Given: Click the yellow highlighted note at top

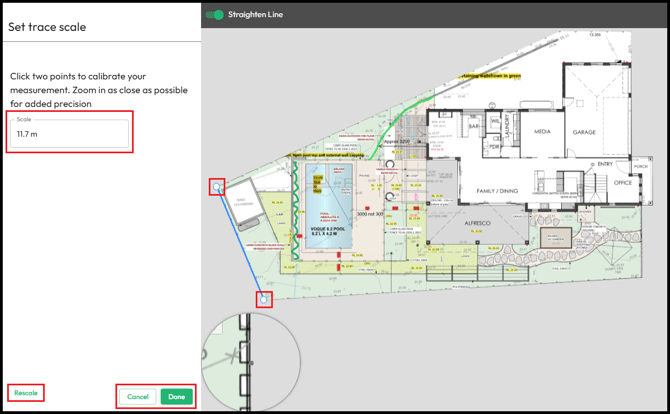Looking at the screenshot, I should [x=491, y=75].
